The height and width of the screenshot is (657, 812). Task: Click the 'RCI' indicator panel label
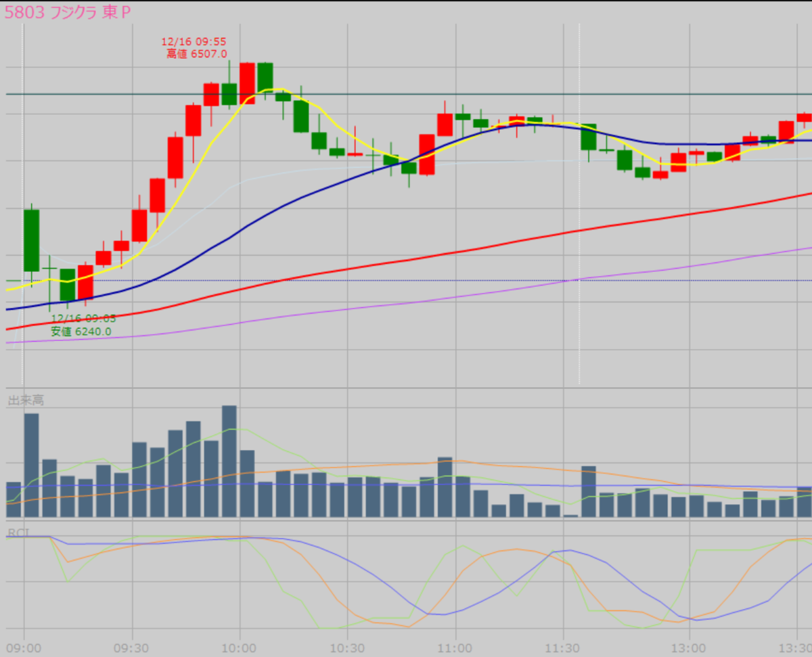pos(18,533)
